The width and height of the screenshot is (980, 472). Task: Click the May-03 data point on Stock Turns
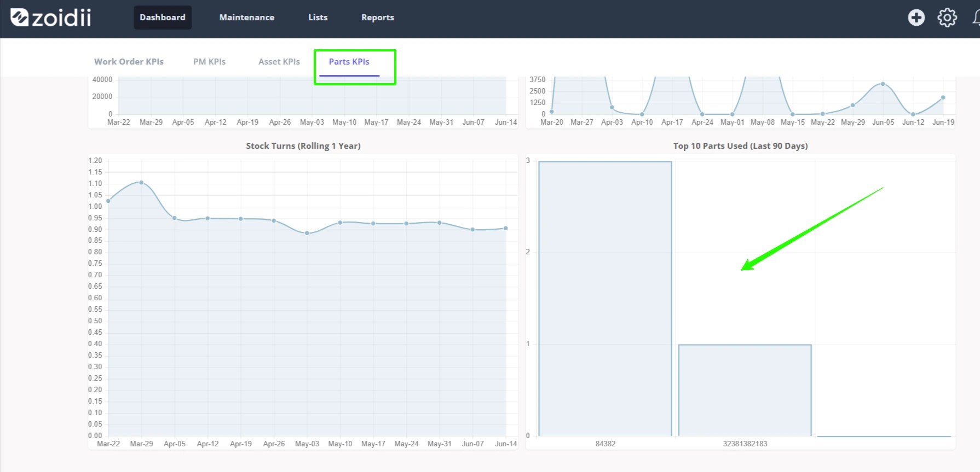307,233
